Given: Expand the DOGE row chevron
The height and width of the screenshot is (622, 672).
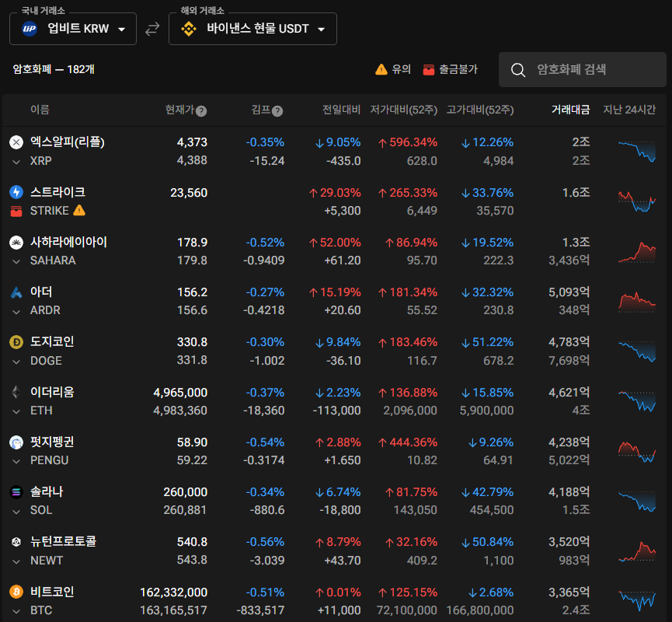Looking at the screenshot, I should click(16, 362).
